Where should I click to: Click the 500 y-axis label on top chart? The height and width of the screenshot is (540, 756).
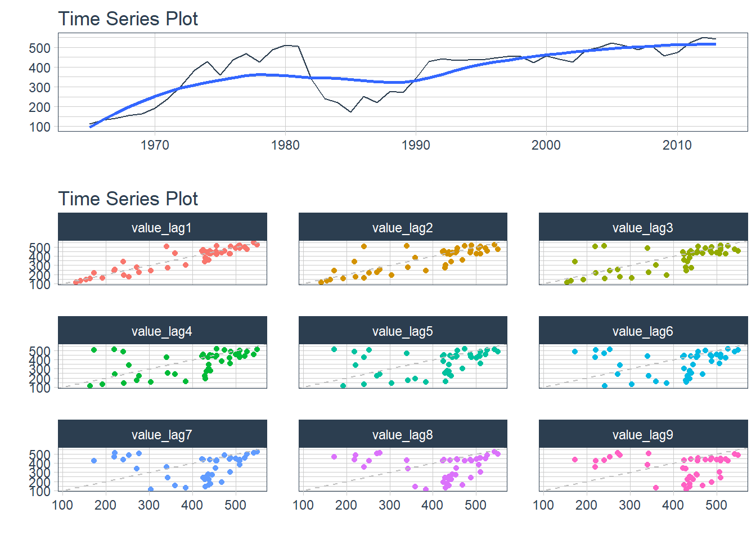click(40, 48)
